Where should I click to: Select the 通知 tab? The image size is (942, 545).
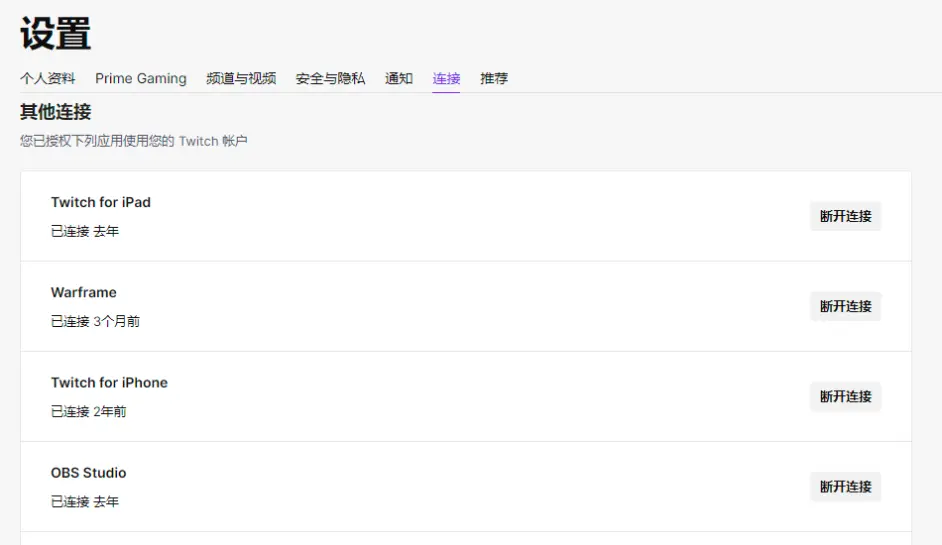coord(399,78)
